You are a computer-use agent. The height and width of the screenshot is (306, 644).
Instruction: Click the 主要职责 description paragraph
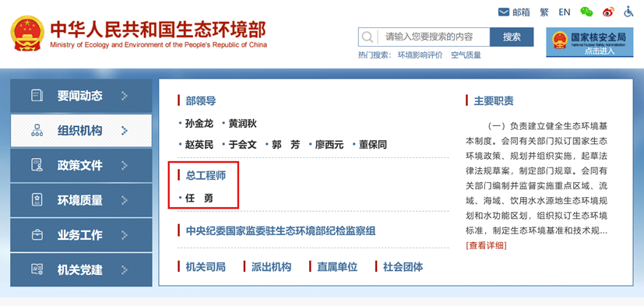point(537,178)
